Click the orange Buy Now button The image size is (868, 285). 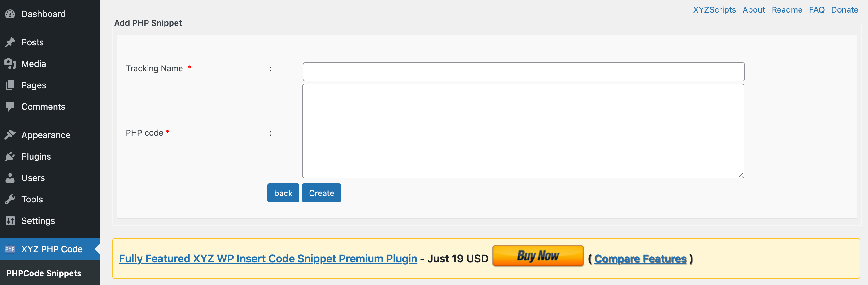(538, 256)
